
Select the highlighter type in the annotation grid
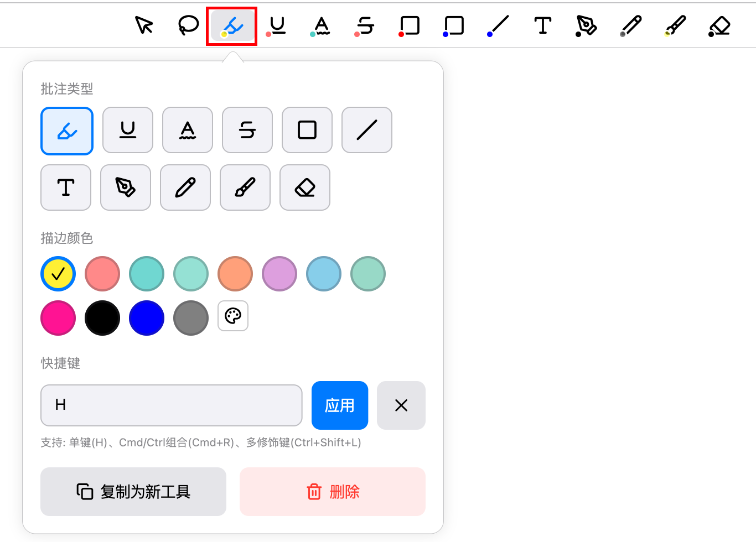point(67,131)
